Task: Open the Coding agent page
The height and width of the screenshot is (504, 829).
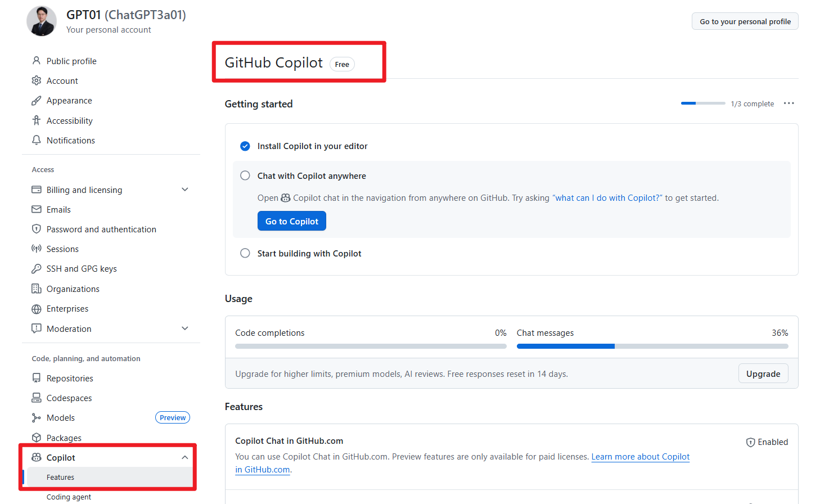Action: tap(68, 497)
